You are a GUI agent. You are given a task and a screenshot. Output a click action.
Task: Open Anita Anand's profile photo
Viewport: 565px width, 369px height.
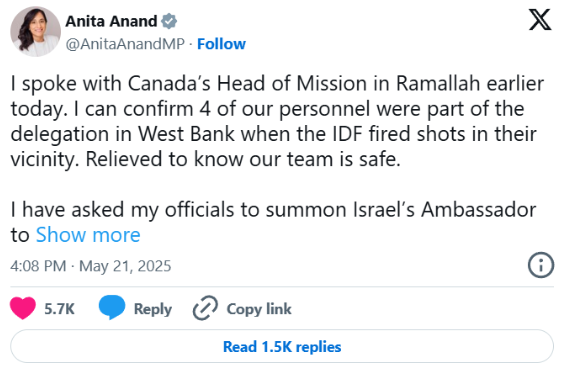35,31
